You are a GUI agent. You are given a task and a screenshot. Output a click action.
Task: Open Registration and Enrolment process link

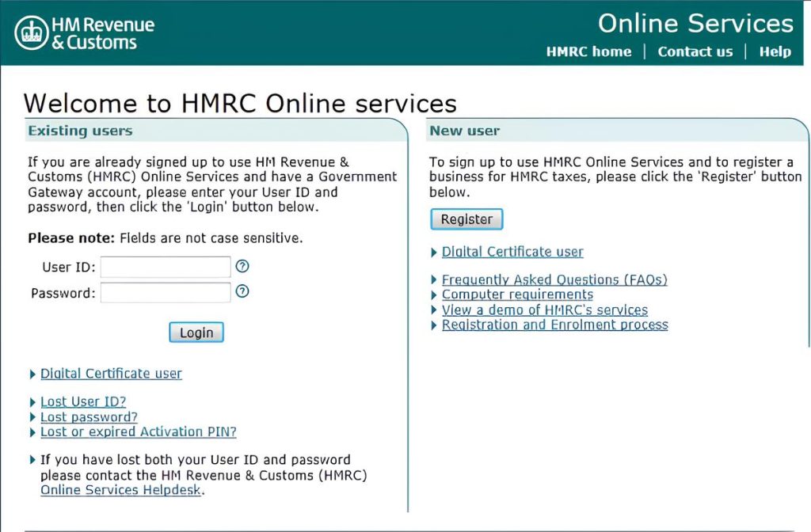point(554,325)
